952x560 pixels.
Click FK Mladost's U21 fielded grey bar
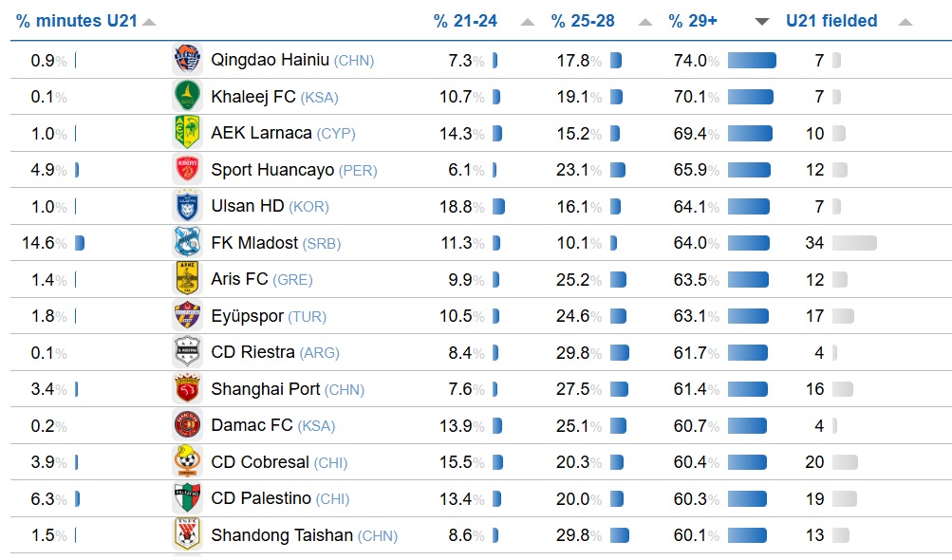[x=854, y=243]
